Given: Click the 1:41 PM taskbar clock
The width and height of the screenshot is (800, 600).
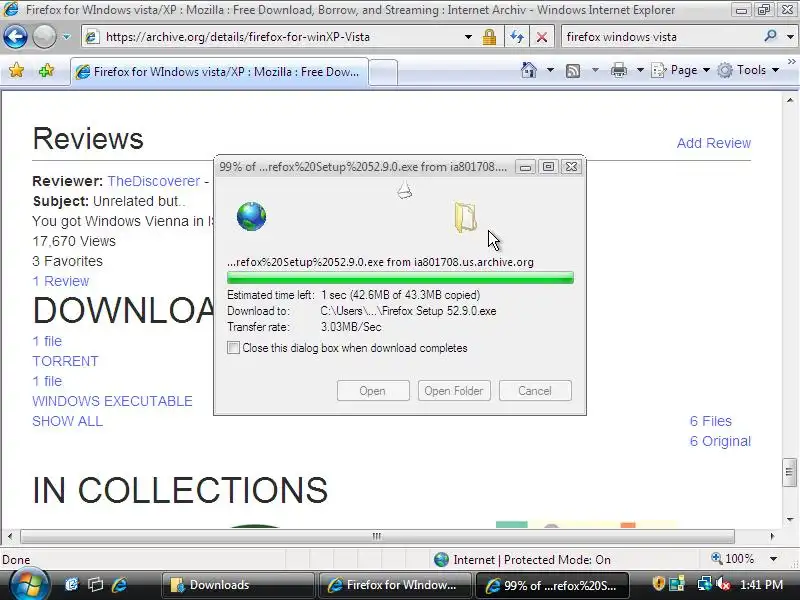Looking at the screenshot, I should 761,585.
